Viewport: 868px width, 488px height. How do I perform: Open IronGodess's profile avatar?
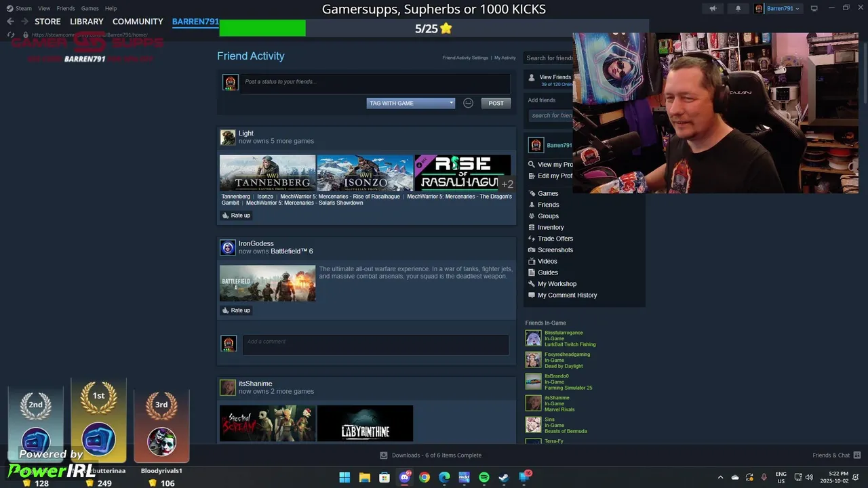tap(228, 247)
